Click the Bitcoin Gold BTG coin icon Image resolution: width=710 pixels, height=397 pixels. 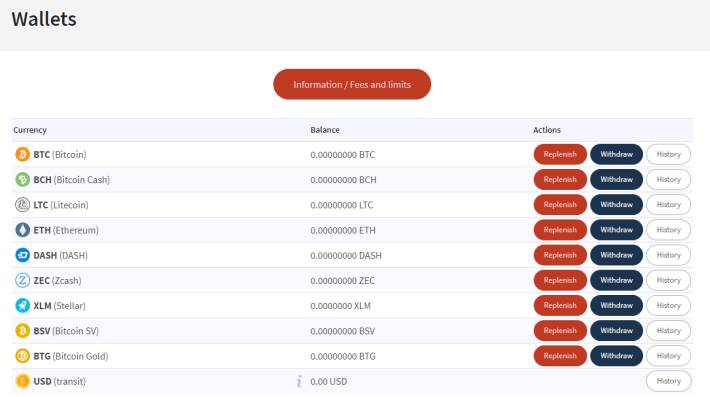22,356
